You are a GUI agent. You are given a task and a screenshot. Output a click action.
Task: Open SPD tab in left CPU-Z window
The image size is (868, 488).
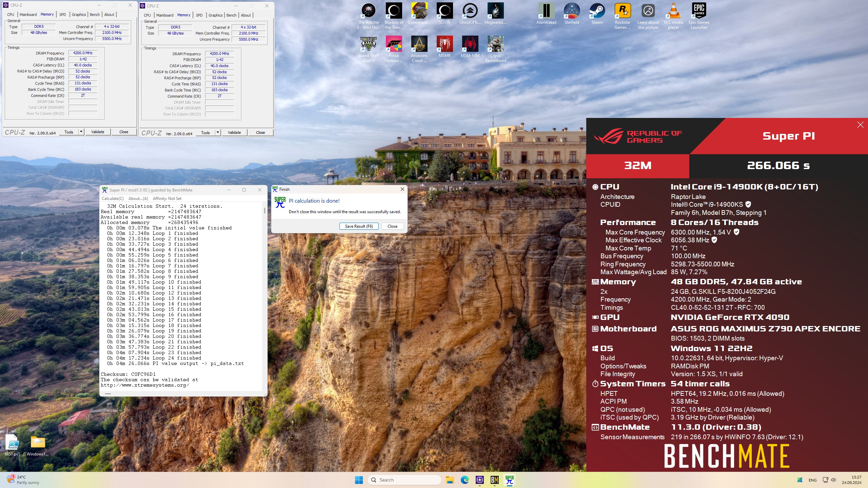pos(63,15)
